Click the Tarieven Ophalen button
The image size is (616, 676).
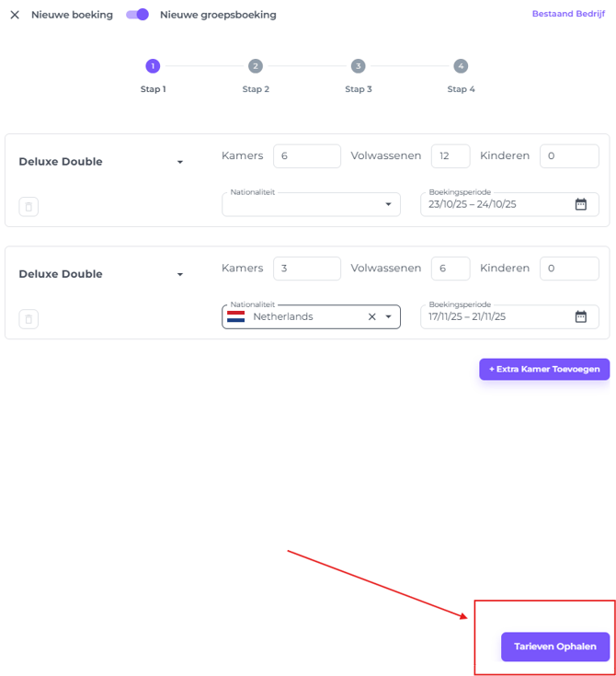555,647
